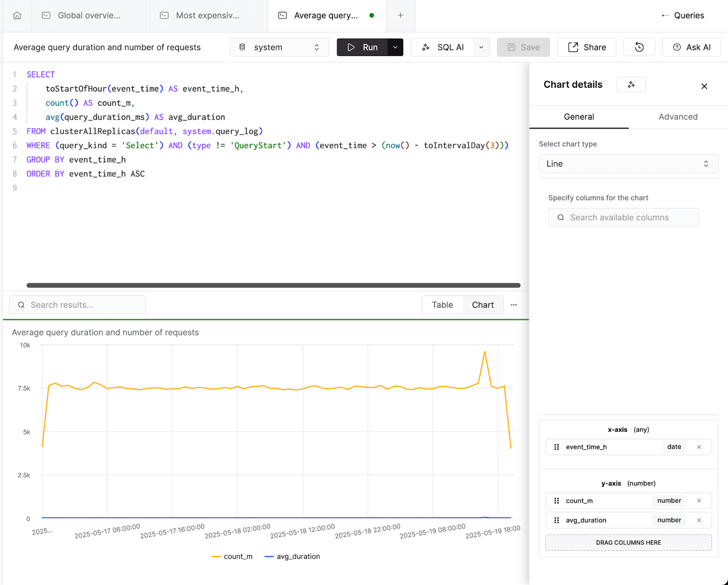
Task: Switch results to Table view
Action: tap(442, 305)
